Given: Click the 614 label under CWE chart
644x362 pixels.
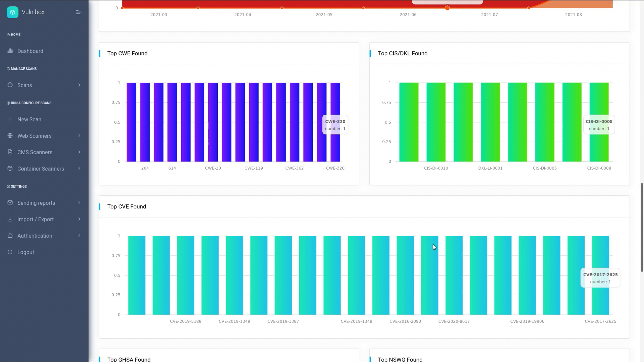Looking at the screenshot, I should pos(172,168).
